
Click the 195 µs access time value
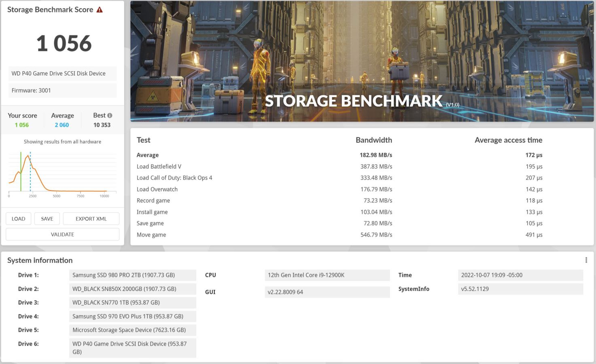534,167
